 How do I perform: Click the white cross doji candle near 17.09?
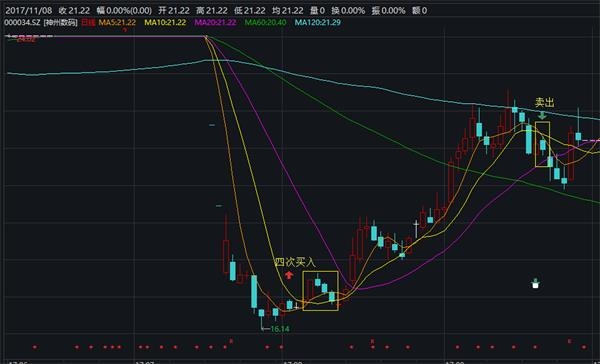click(416, 229)
